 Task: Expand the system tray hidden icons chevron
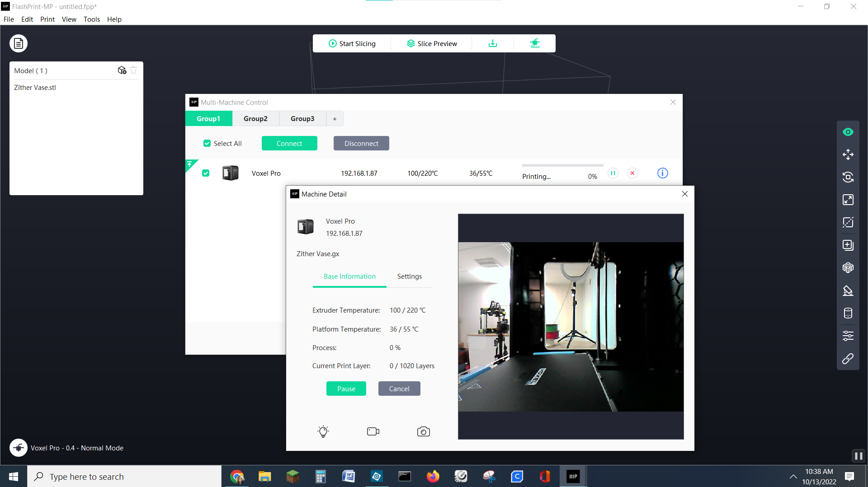click(793, 476)
